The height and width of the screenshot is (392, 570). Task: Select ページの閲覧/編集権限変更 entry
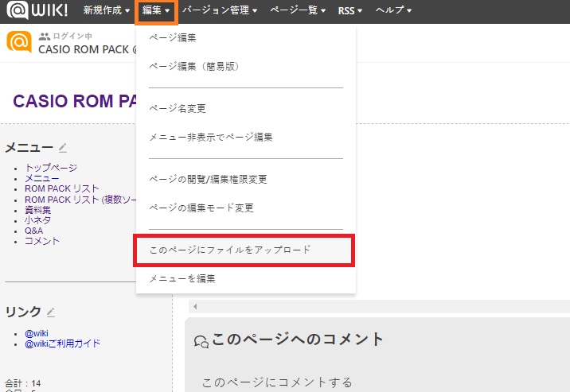click(246, 180)
